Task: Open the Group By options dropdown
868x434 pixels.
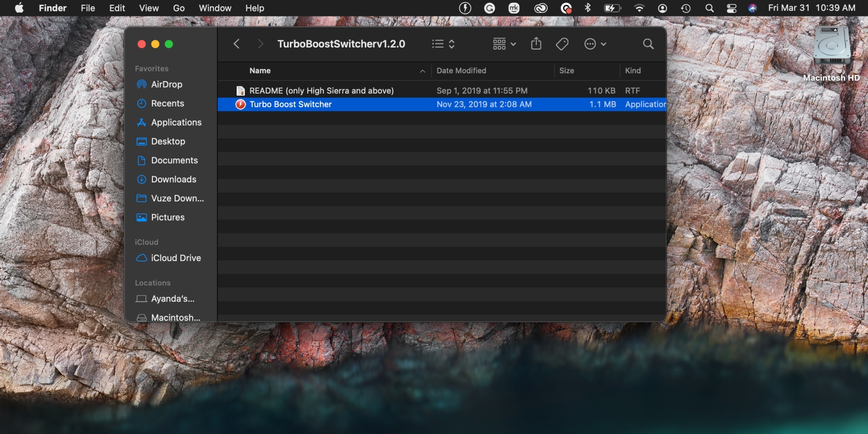Action: coord(504,44)
